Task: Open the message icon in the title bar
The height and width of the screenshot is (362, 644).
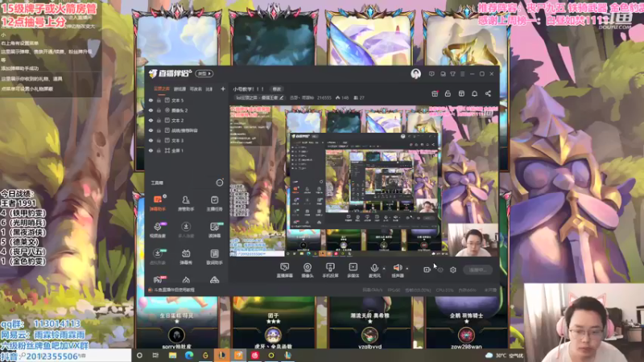Action: pos(431,74)
